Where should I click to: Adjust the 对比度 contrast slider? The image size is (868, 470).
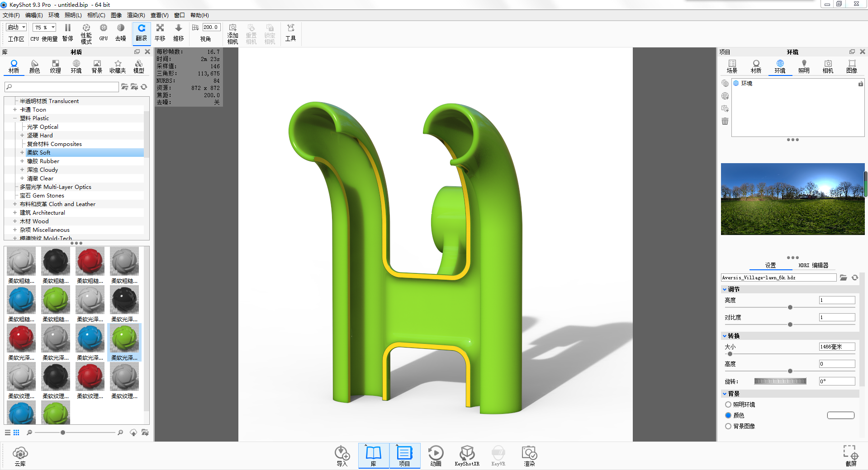[790, 324]
